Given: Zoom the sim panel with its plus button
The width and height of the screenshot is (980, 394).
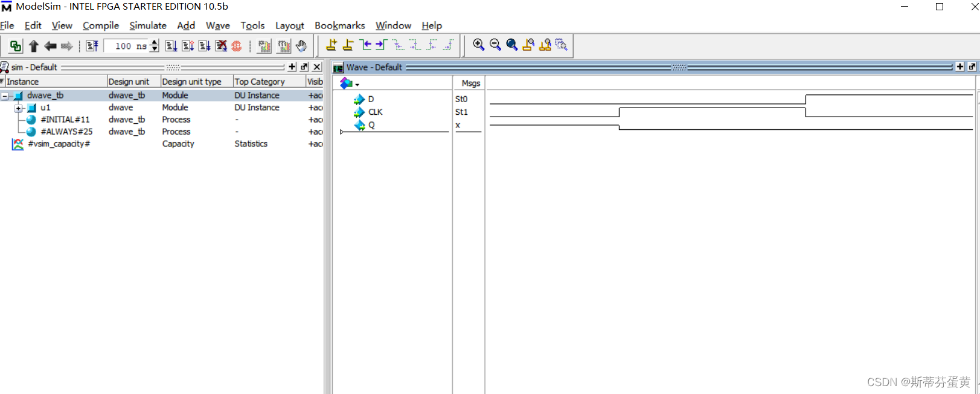Looking at the screenshot, I should pos(292,67).
